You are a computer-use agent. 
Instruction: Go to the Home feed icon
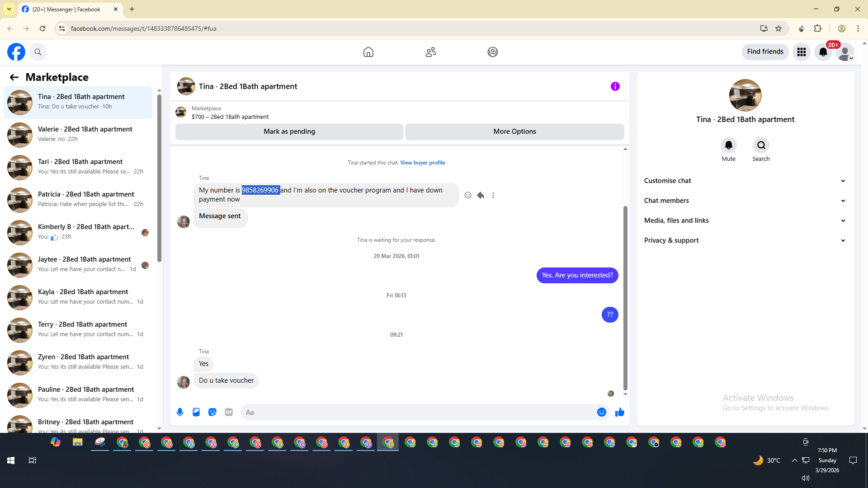368,52
